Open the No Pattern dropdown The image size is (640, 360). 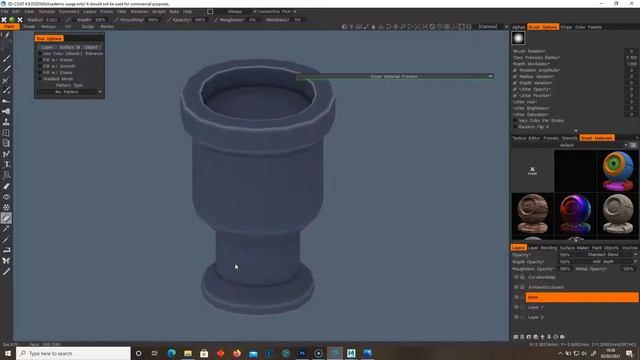tap(69, 92)
